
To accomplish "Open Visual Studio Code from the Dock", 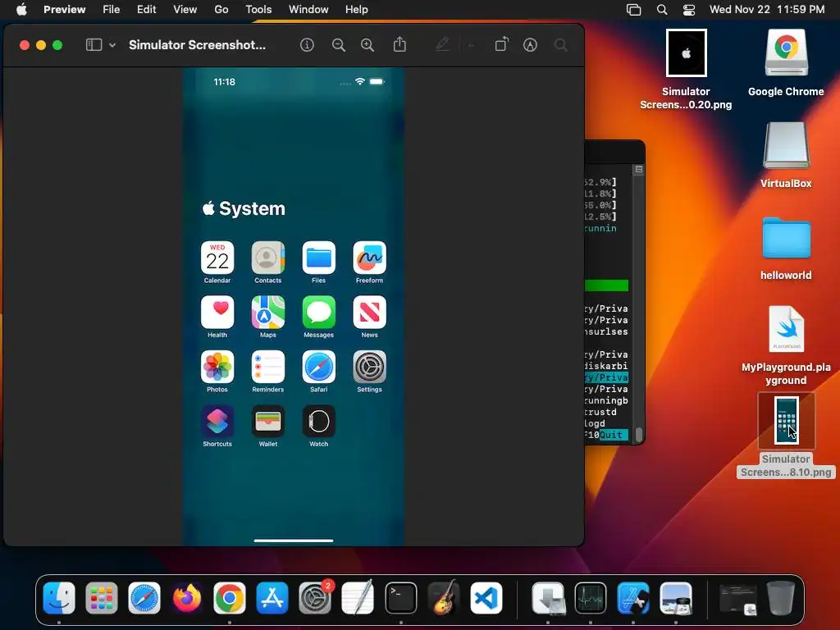I will coord(486,597).
